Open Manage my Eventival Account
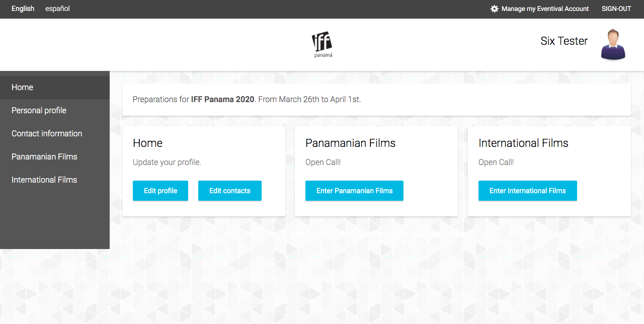 click(x=545, y=9)
